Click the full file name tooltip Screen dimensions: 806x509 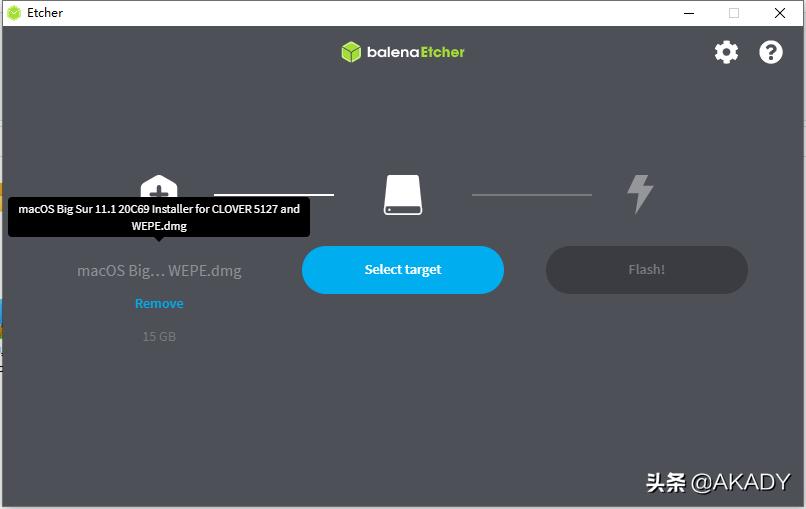pyautogui.click(x=159, y=217)
